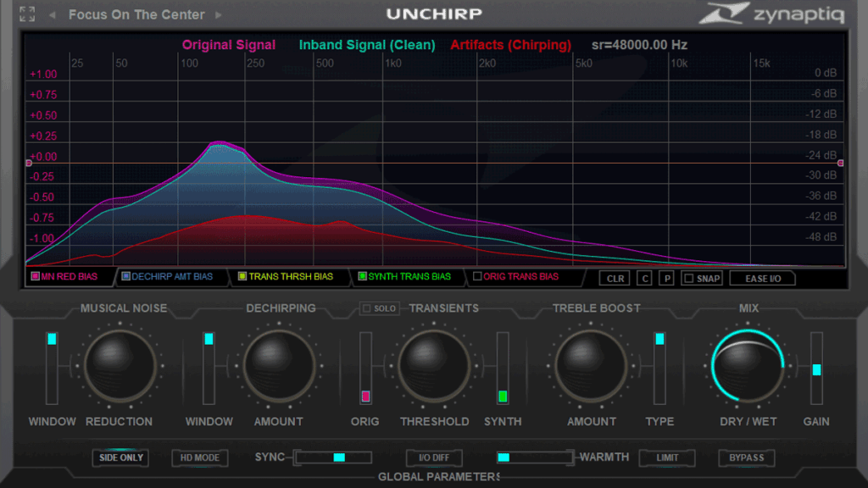The image size is (868, 488).
Task: Click the EASE I/O button
Action: 762,278
